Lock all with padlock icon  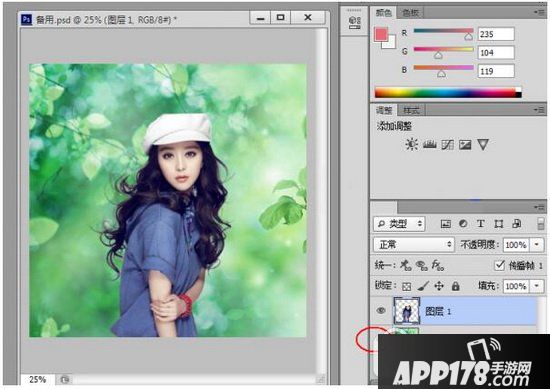456,286
